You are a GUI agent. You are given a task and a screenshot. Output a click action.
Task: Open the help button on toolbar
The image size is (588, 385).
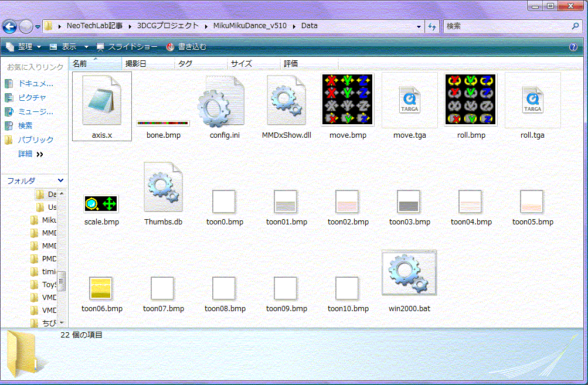(573, 47)
